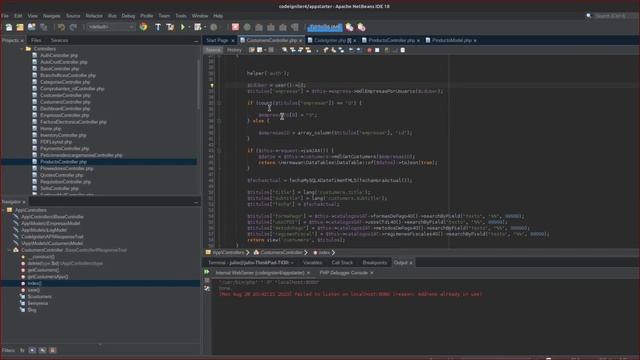Click the green Run Project arrow

click(182, 27)
